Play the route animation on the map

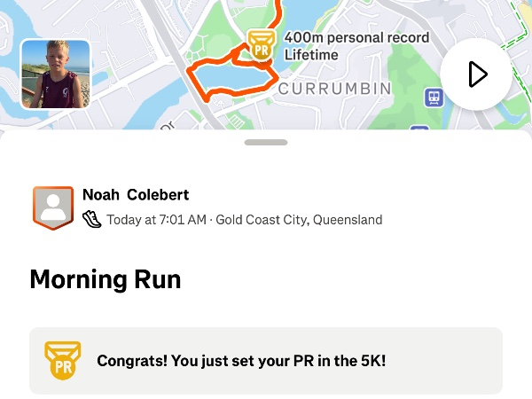tap(476, 74)
